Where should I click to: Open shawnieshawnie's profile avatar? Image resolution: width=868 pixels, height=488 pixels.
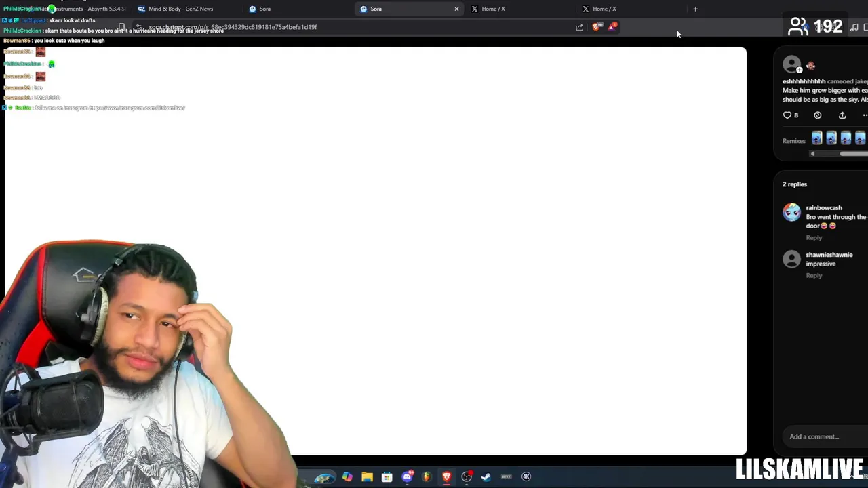(791, 259)
